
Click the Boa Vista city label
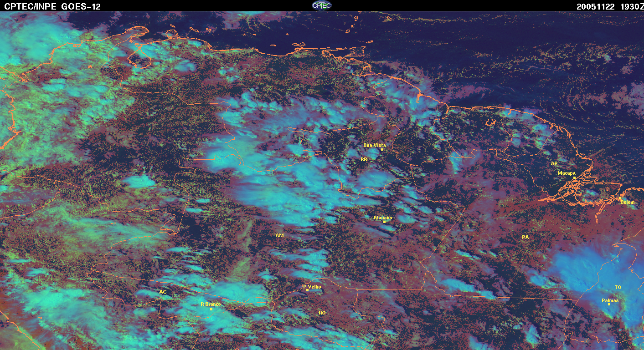(375, 145)
